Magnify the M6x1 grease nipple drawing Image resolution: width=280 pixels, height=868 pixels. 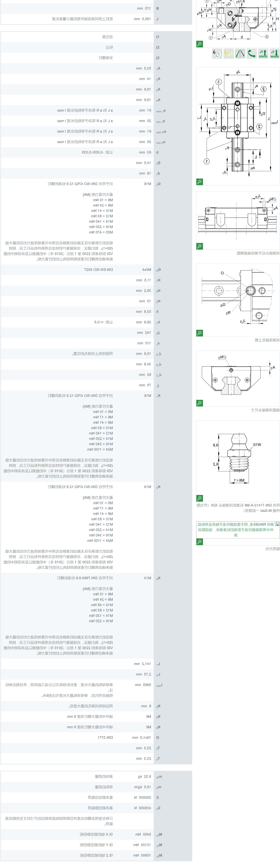[200, 498]
